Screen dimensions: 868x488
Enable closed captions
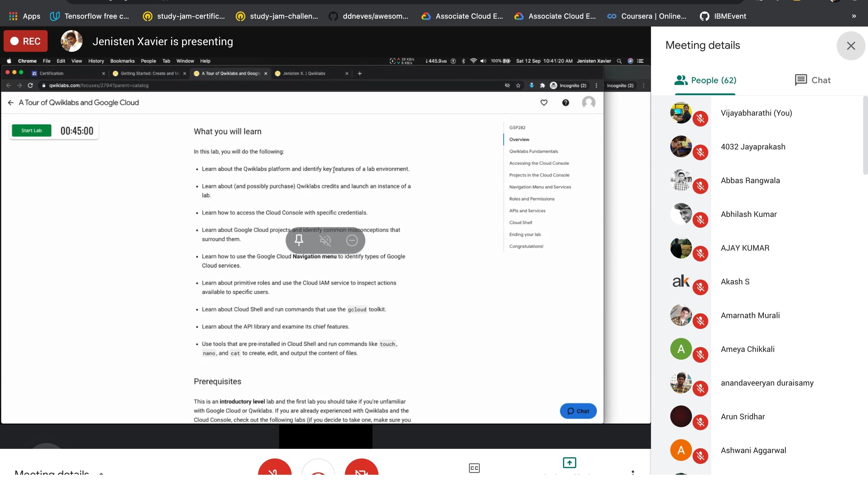coord(474,468)
